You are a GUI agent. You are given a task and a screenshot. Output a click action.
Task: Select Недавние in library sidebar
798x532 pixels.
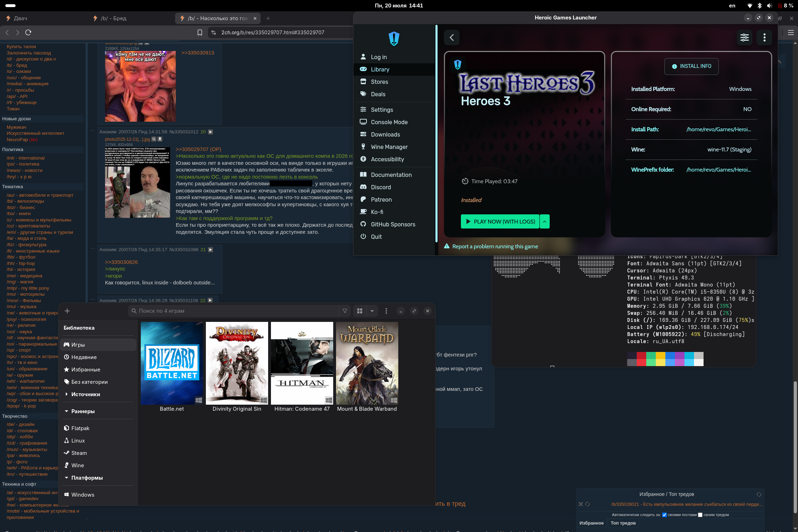[98, 357]
